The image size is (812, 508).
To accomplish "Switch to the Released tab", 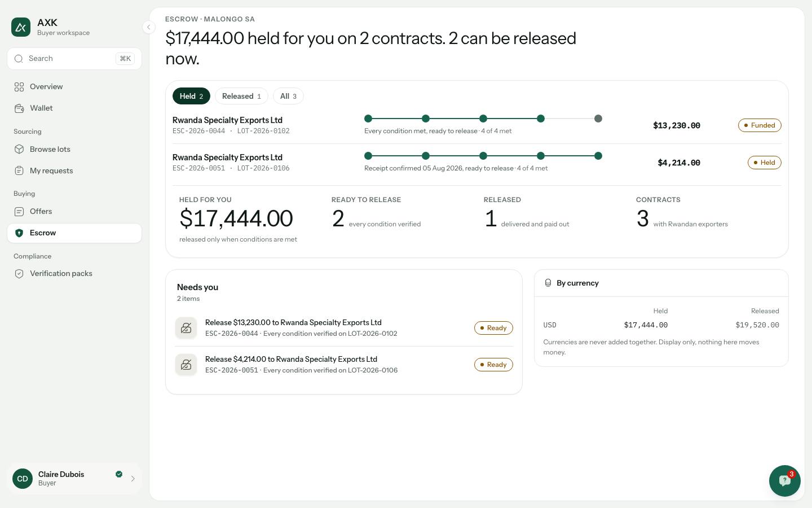I will point(241,97).
